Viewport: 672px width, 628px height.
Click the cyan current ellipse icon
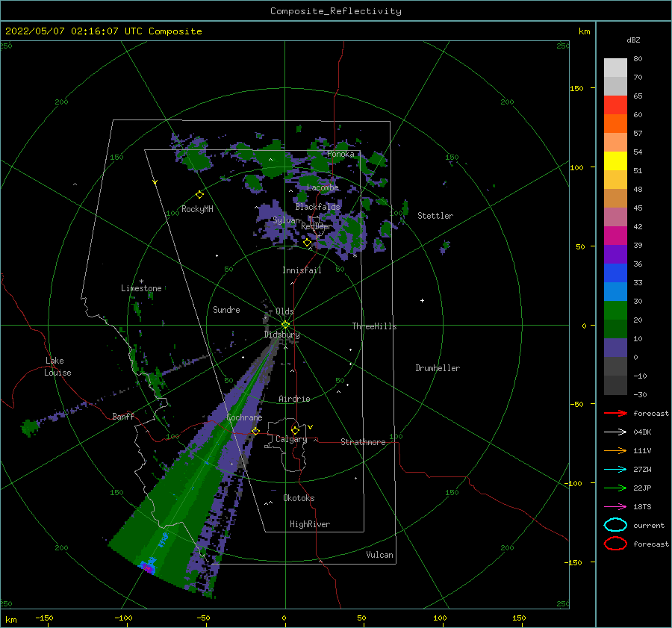[x=615, y=525]
